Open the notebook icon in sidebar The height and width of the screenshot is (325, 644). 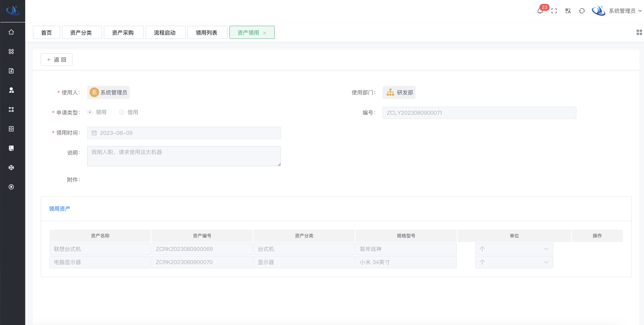(x=11, y=148)
